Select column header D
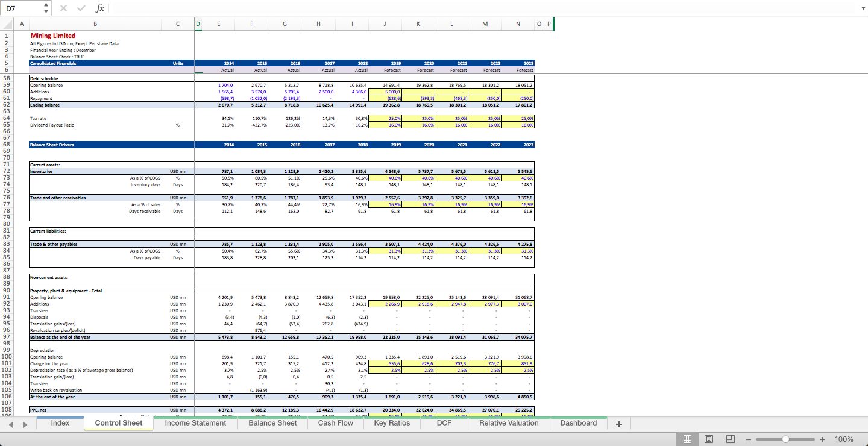Screen dimensions: 868x446 pyautogui.click(x=198, y=24)
